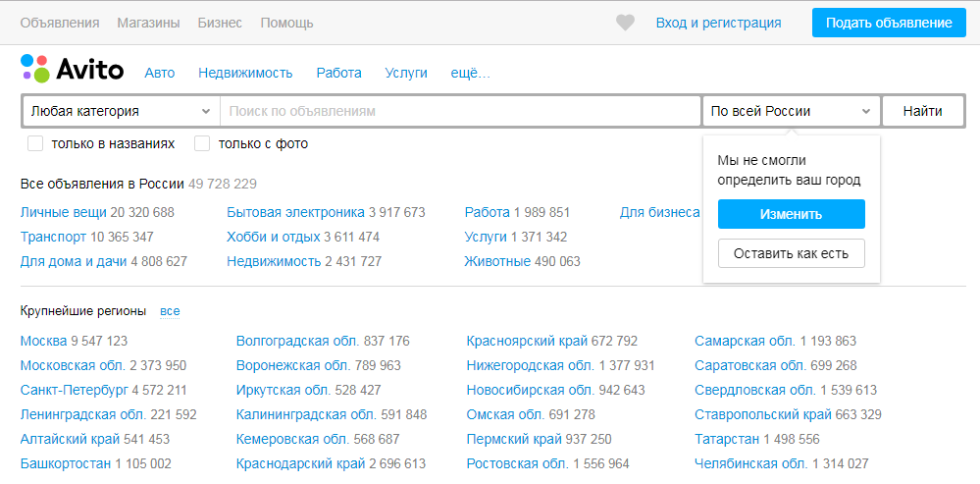Open the Авто section
The image size is (980, 484).
pos(160,73)
